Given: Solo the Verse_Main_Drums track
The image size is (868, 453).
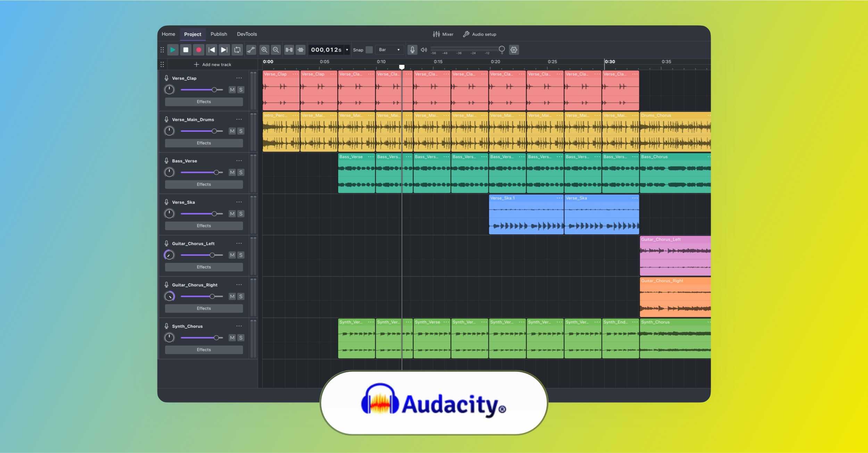Looking at the screenshot, I should (241, 131).
